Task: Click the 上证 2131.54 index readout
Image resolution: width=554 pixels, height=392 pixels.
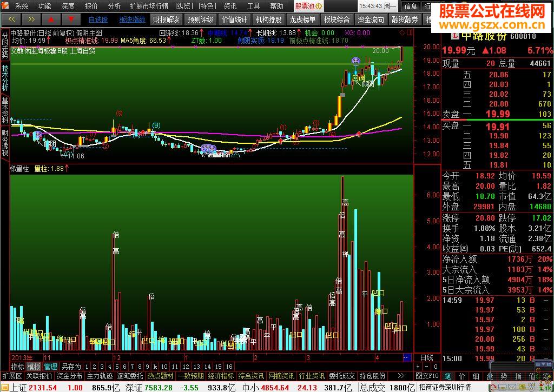Action: coord(33,388)
